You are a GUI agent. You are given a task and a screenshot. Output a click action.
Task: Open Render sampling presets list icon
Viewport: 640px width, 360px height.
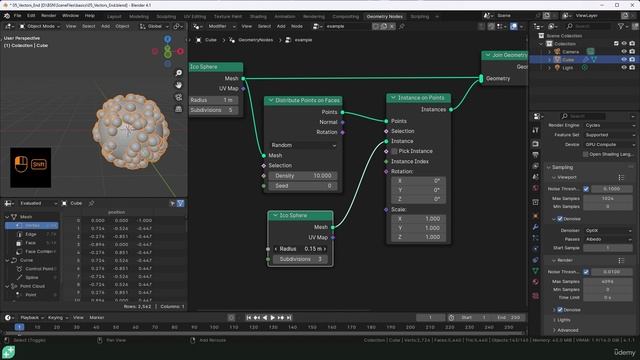click(x=621, y=260)
